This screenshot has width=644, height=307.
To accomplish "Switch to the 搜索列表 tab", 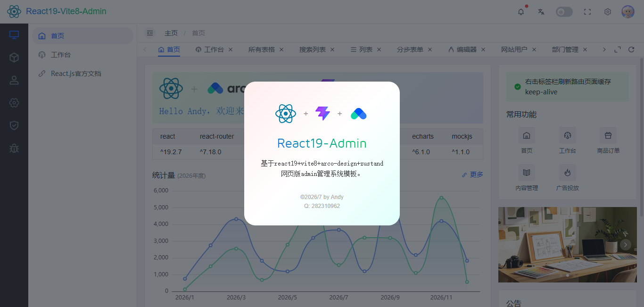I will point(313,50).
